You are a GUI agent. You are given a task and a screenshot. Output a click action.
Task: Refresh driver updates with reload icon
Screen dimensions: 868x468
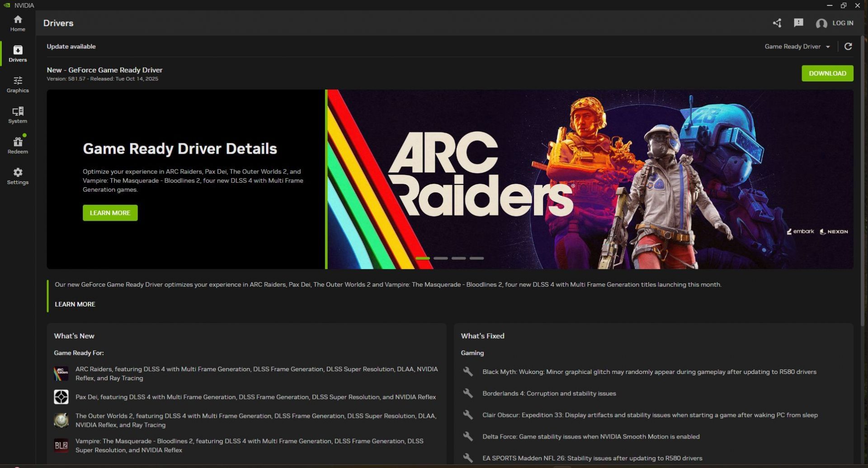848,47
